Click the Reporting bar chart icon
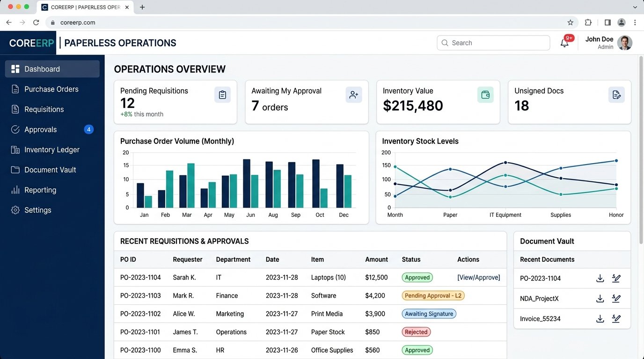 [x=15, y=190]
